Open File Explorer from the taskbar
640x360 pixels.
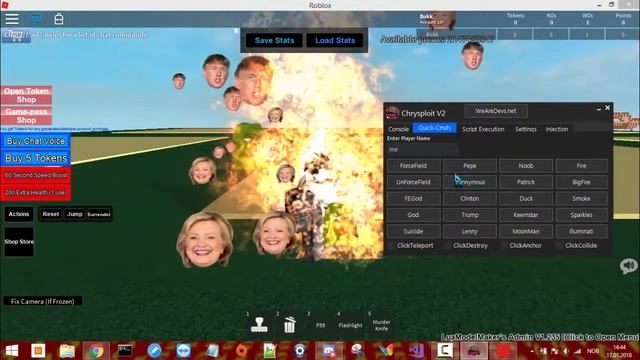click(x=67, y=351)
